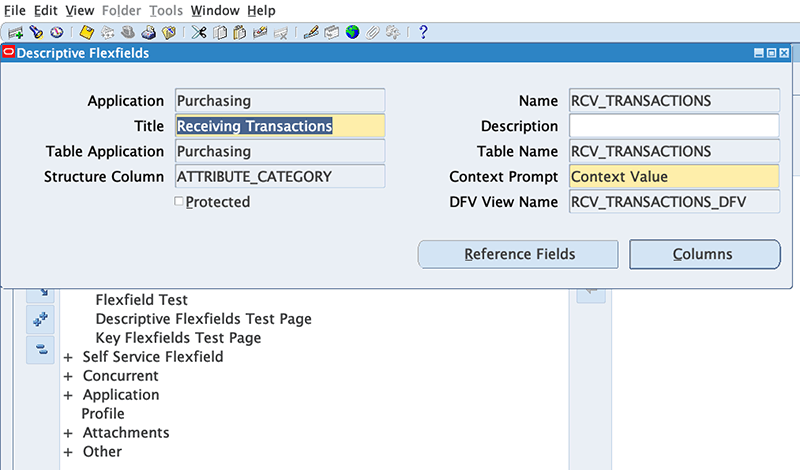Click the Table Name field
Viewport: 800px width, 470px height.
674,151
